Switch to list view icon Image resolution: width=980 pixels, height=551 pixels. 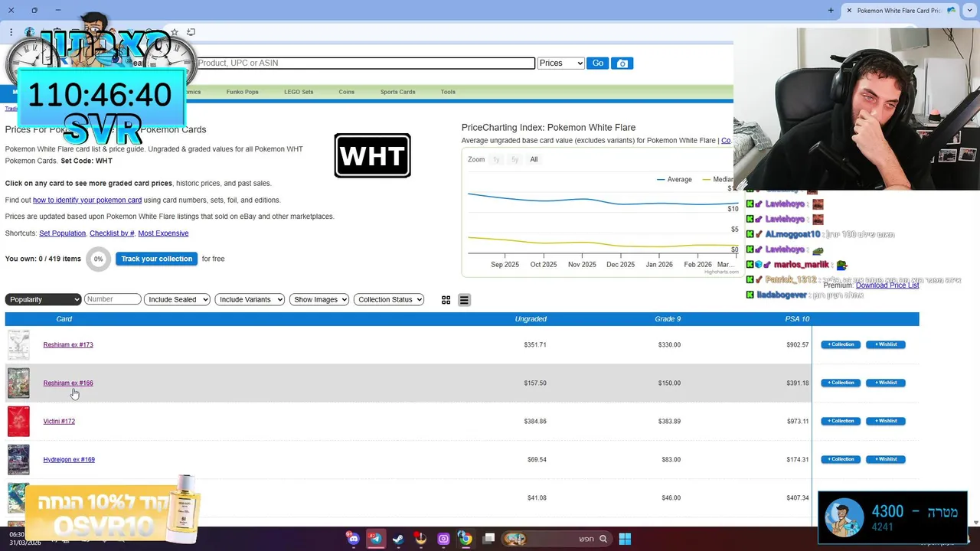tap(464, 300)
